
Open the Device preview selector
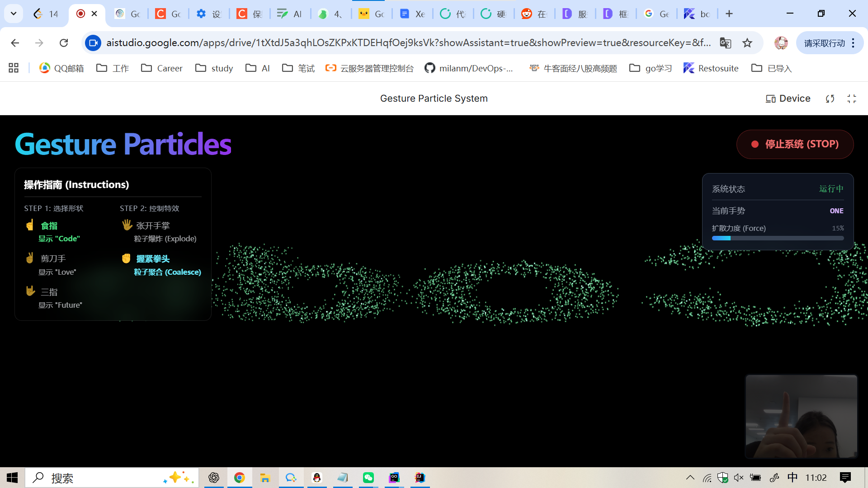coord(788,99)
